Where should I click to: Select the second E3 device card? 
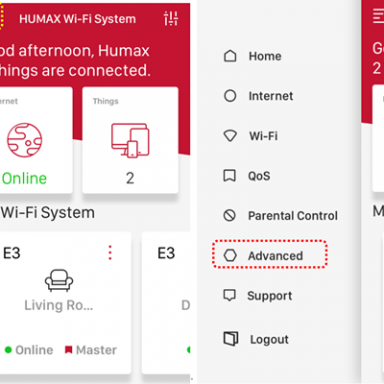click(x=166, y=303)
